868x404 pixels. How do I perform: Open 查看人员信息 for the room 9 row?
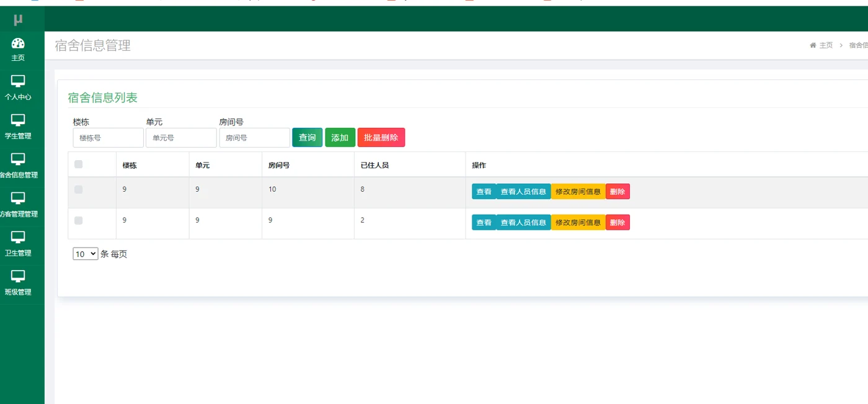523,222
